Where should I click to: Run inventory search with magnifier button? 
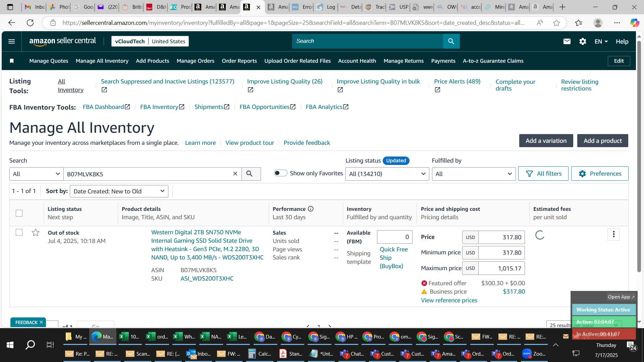point(251,174)
